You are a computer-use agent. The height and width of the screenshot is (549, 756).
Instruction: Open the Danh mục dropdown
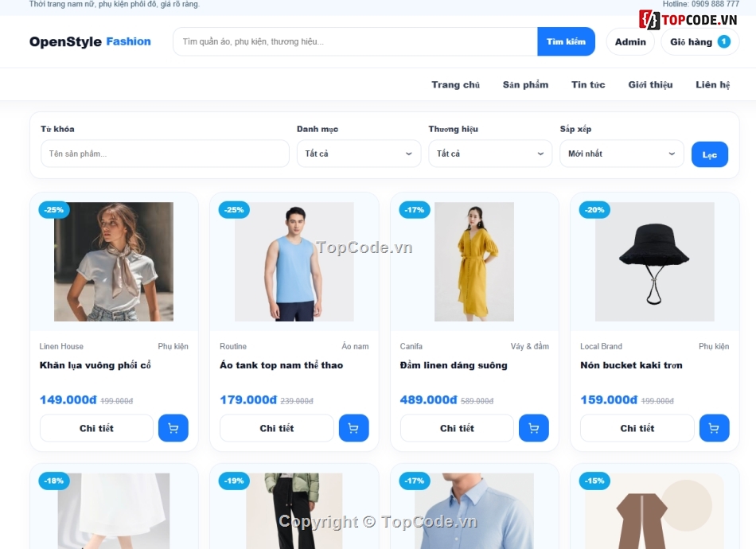[359, 154]
